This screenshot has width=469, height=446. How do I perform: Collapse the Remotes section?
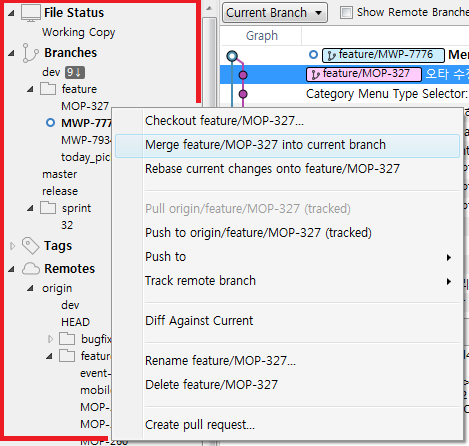tap(12, 269)
